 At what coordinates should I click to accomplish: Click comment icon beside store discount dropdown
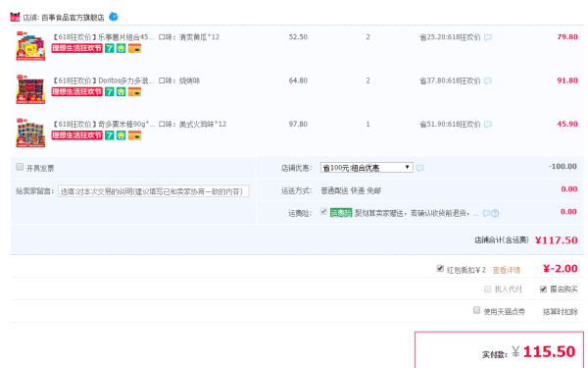pyautogui.click(x=420, y=168)
